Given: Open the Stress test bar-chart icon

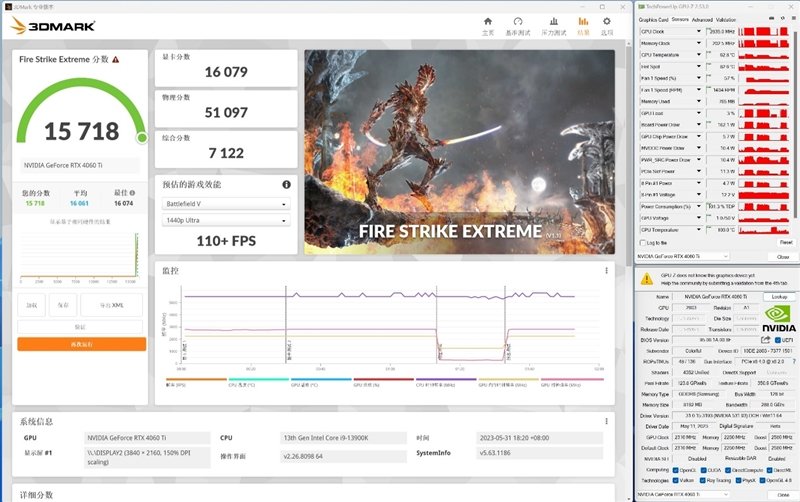Looking at the screenshot, I should click(x=554, y=21).
